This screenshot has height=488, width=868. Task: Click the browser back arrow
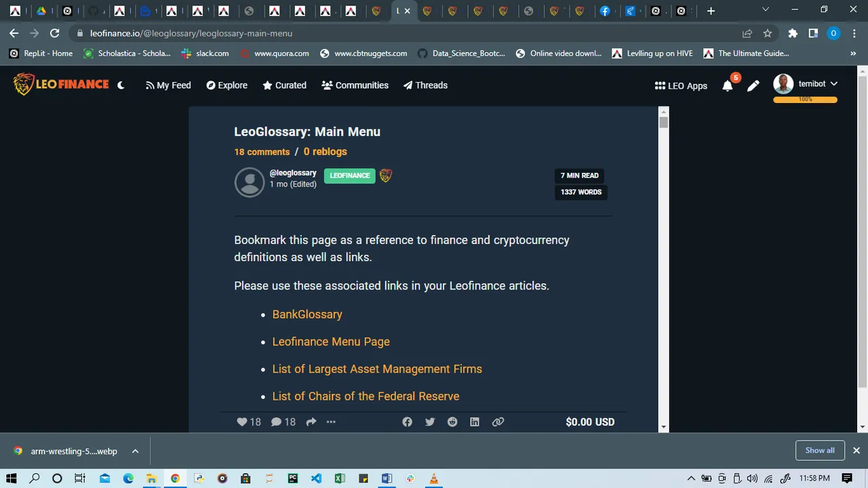14,33
